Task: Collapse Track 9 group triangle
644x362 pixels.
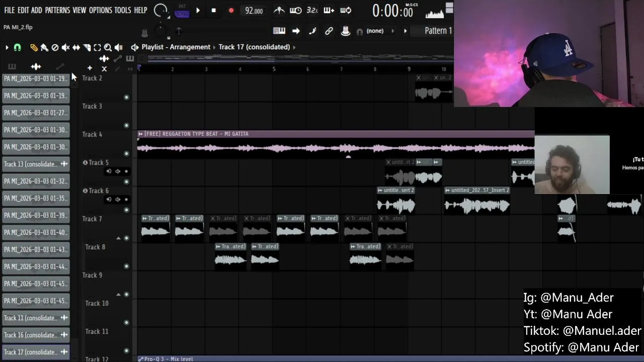Action: [118, 294]
